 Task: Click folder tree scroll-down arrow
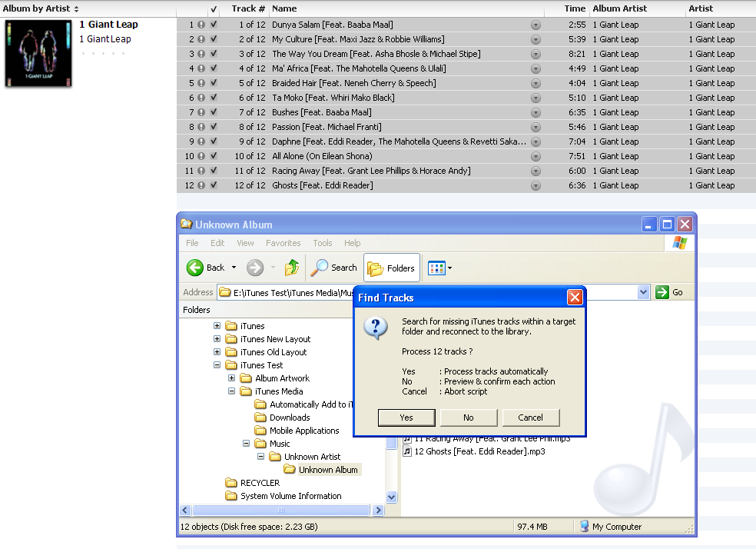(392, 497)
